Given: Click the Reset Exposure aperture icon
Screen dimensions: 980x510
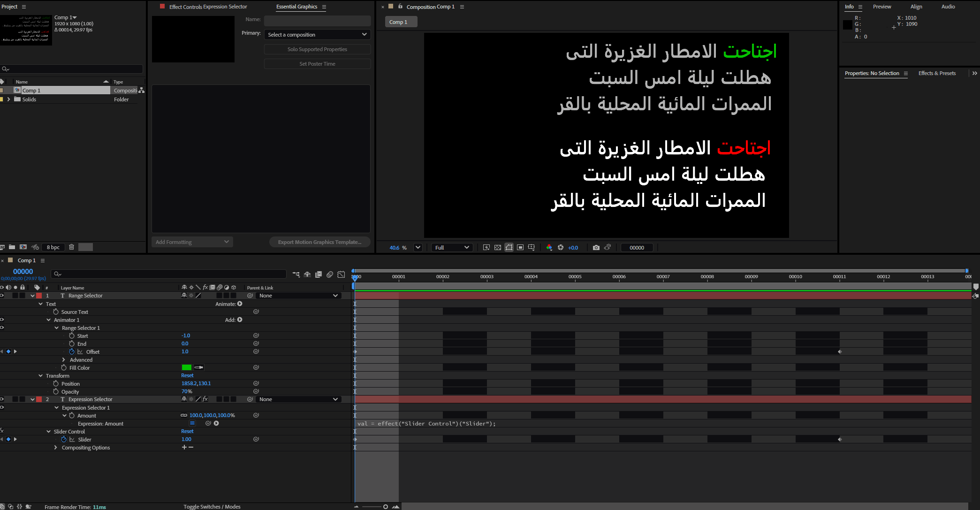Looking at the screenshot, I should tap(561, 248).
